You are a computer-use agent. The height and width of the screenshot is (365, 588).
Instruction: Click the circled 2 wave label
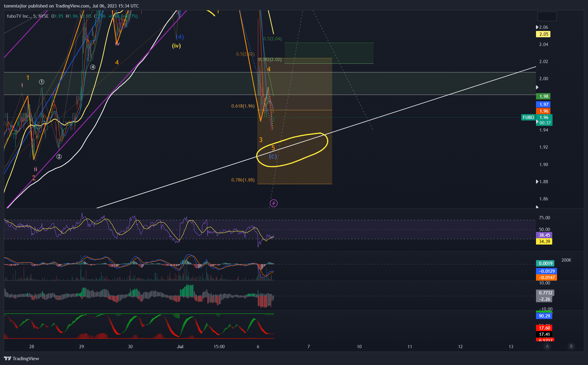pos(59,157)
